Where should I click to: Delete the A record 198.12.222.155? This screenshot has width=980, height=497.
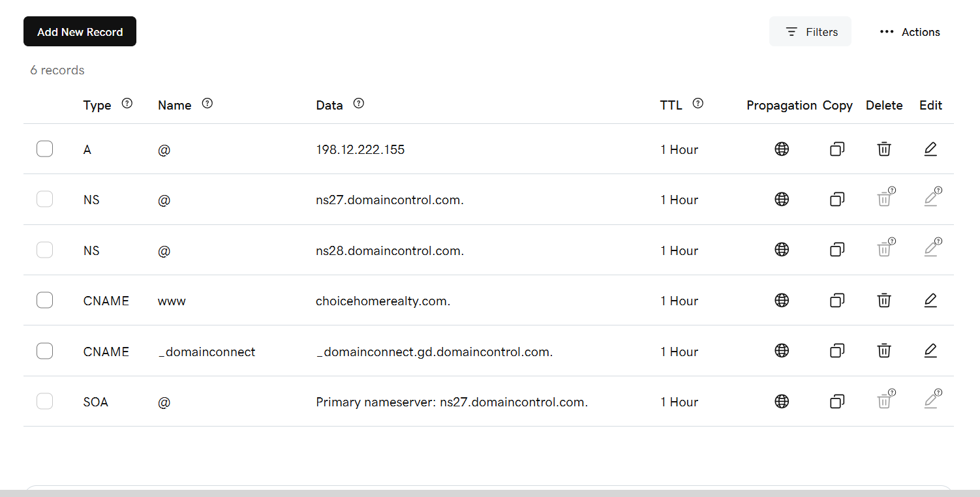tap(884, 149)
